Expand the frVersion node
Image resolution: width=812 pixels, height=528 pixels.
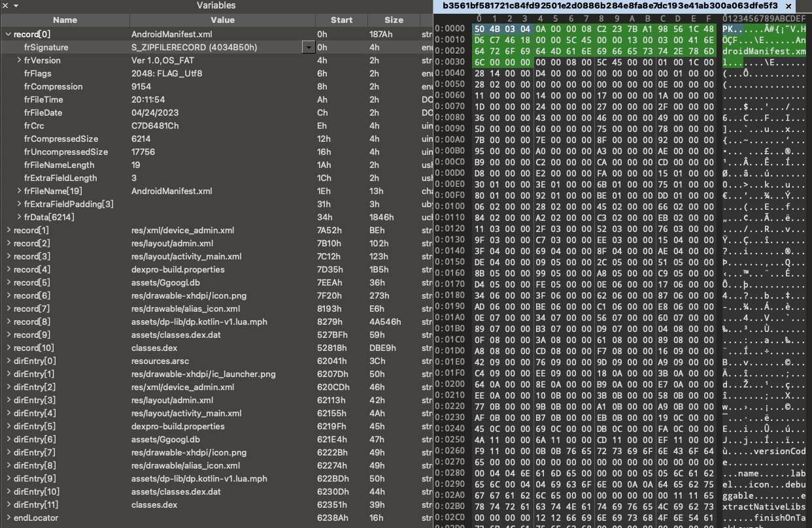tap(19, 60)
